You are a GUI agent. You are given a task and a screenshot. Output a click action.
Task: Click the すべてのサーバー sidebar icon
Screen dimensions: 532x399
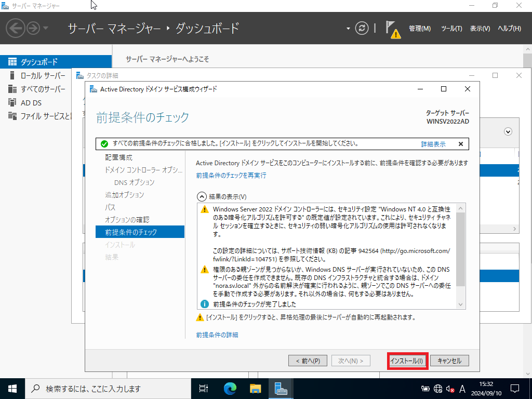click(12, 89)
